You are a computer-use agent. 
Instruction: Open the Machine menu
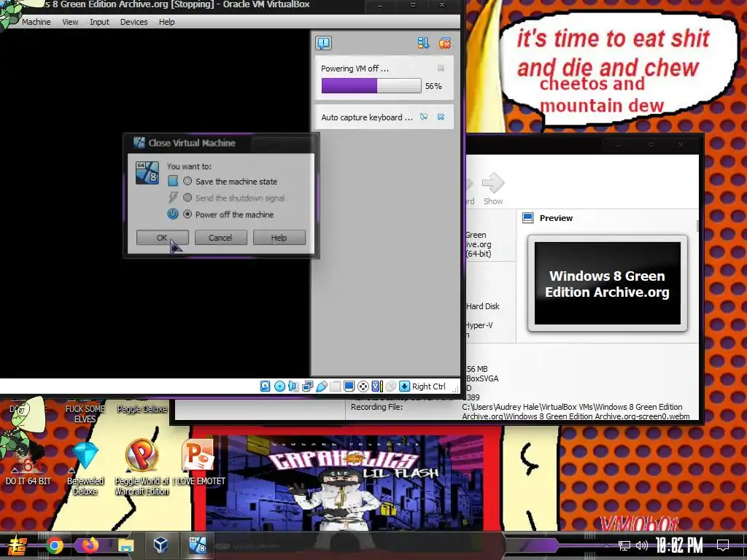coord(36,22)
